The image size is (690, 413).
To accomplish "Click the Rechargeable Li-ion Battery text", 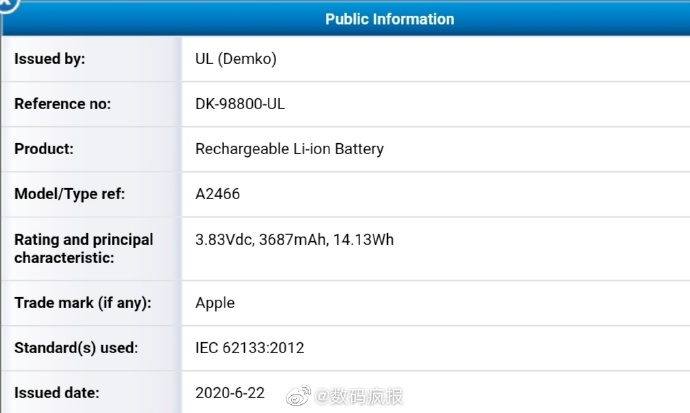I will point(289,149).
